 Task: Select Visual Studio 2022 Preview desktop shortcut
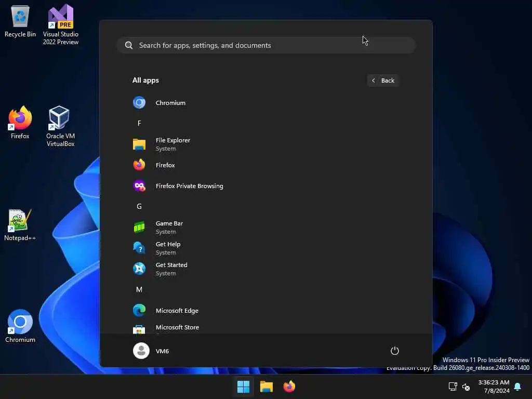[x=61, y=24]
